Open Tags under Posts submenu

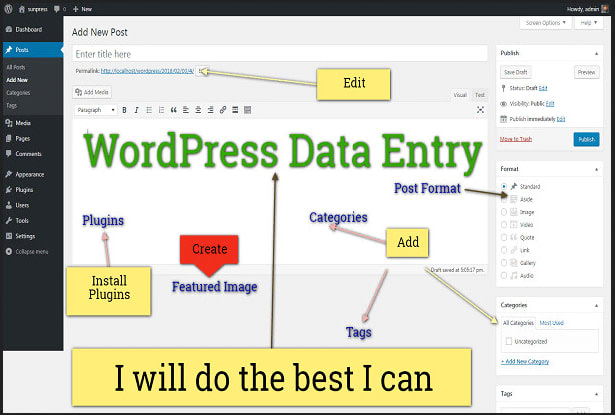(11, 105)
